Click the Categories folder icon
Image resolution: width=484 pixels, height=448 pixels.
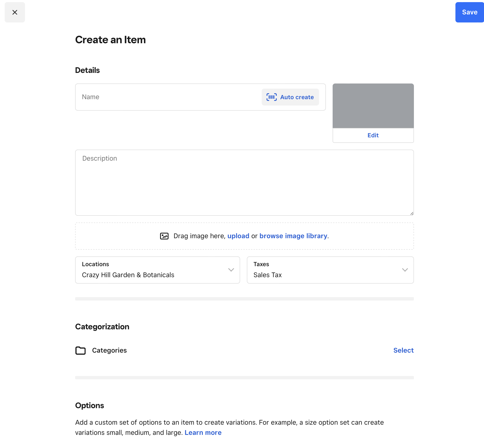pos(80,350)
